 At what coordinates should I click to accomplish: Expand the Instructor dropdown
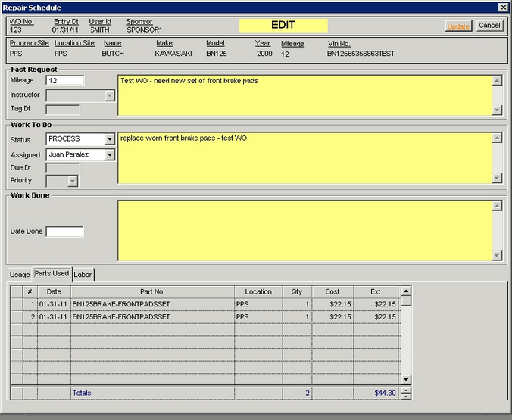click(x=110, y=95)
